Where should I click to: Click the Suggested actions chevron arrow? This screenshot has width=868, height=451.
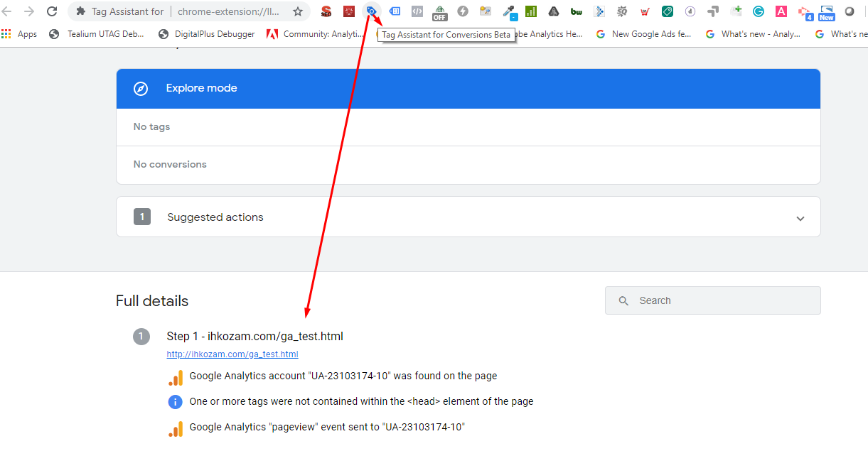pos(800,218)
